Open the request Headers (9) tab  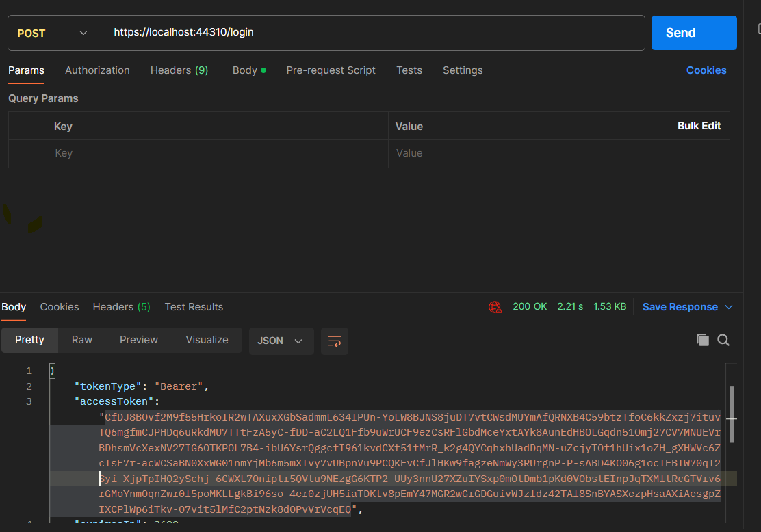(179, 70)
